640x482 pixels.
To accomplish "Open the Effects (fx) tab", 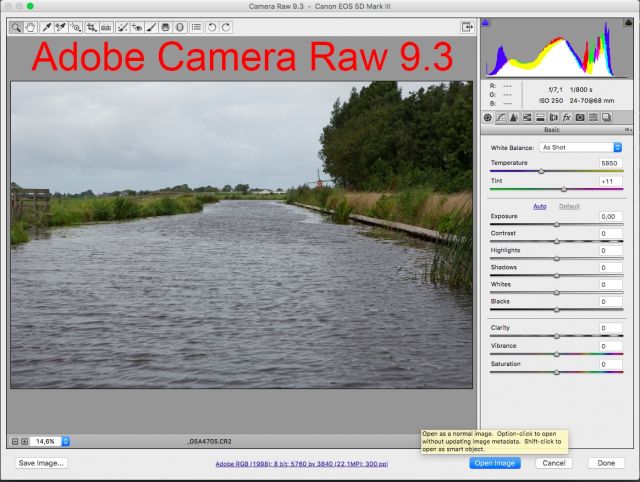I will tap(567, 118).
